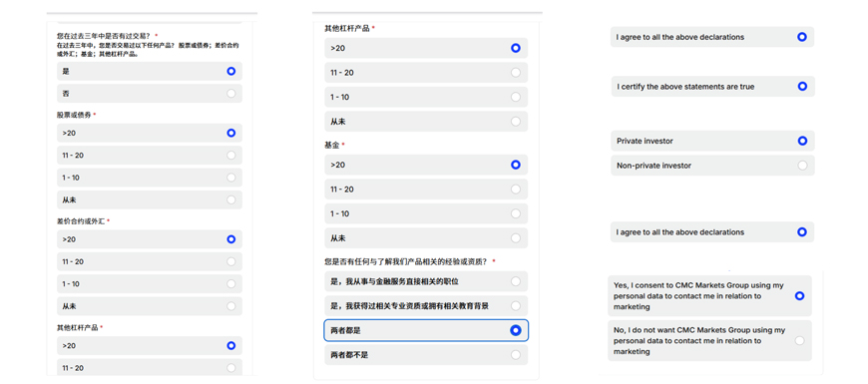This screenshot has width=868, height=384.
Task: Select Non-private investor option
Action: click(712, 166)
